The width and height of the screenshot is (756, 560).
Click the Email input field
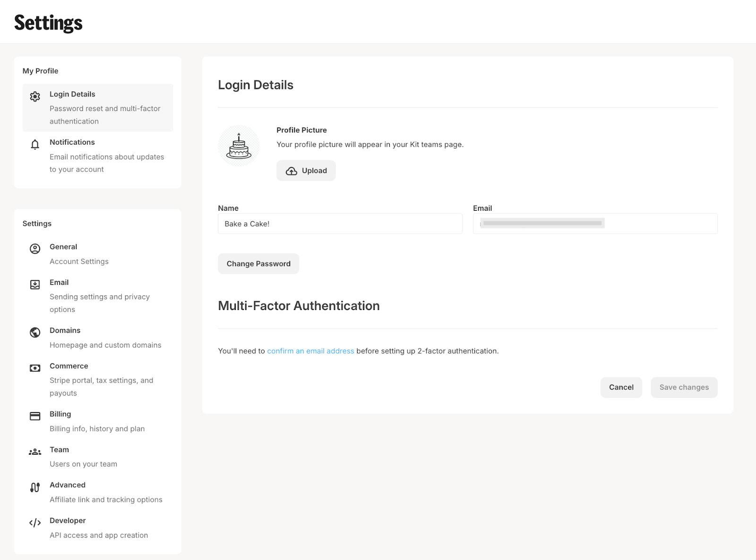(595, 224)
